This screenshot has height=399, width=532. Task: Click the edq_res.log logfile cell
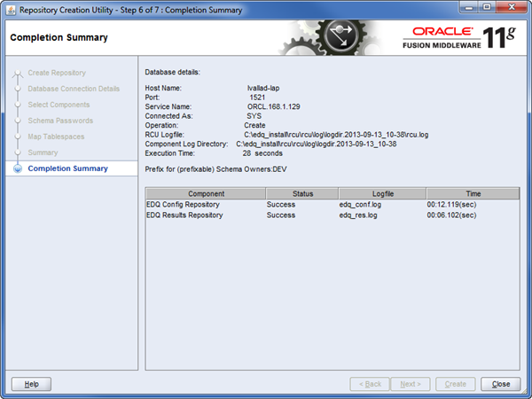coord(358,215)
